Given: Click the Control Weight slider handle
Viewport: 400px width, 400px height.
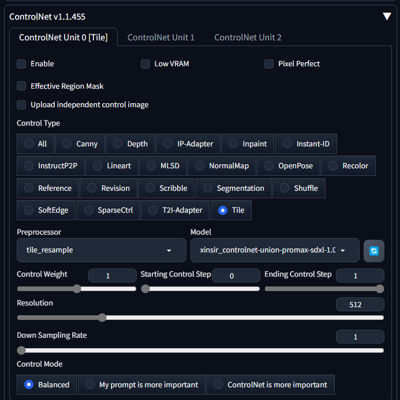Looking at the screenshot, I should point(77,289).
